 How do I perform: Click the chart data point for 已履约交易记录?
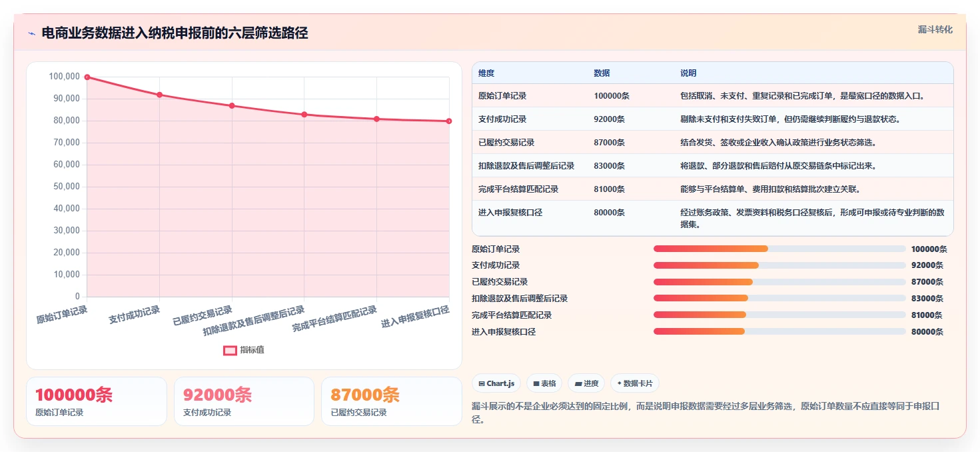232,106
